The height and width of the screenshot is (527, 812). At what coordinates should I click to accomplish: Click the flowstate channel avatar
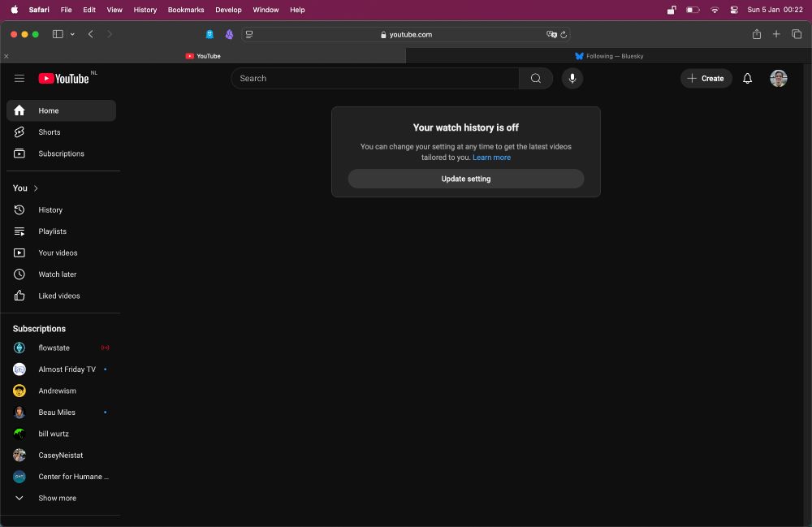[x=19, y=348]
